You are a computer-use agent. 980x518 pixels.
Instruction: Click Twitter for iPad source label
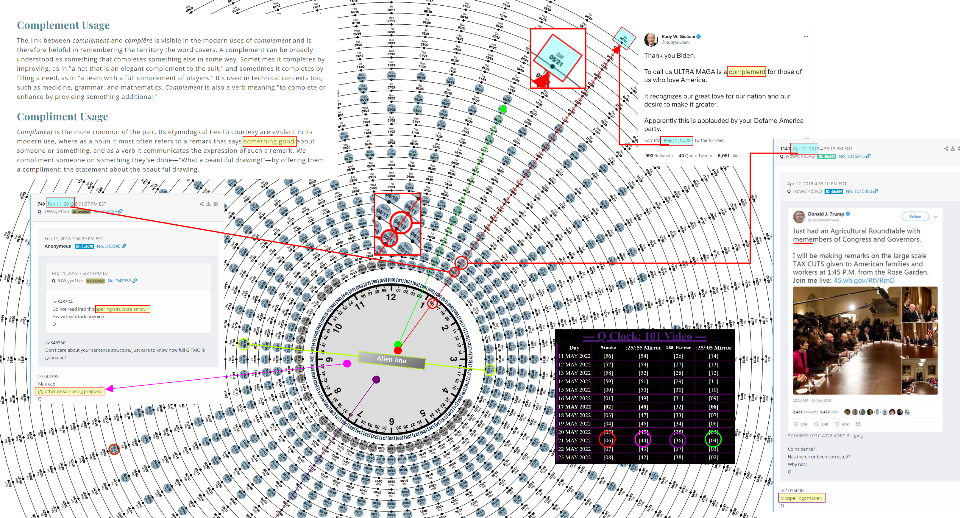(709, 140)
